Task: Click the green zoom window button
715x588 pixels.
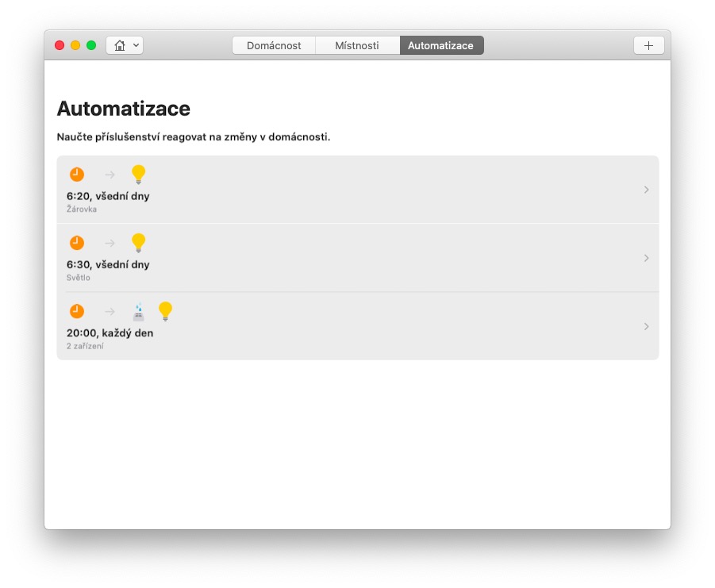Action: point(91,45)
